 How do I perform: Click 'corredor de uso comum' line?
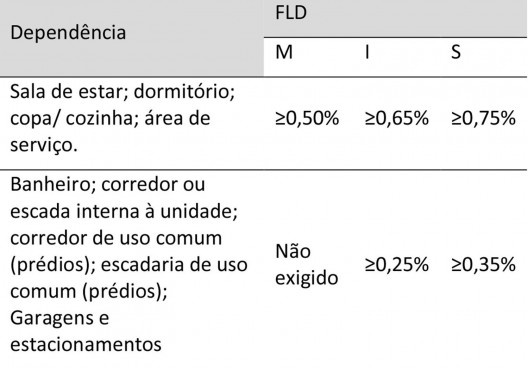point(116,238)
